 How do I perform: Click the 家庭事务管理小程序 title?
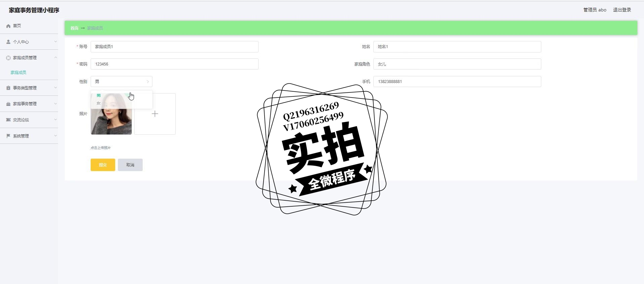[x=34, y=10]
